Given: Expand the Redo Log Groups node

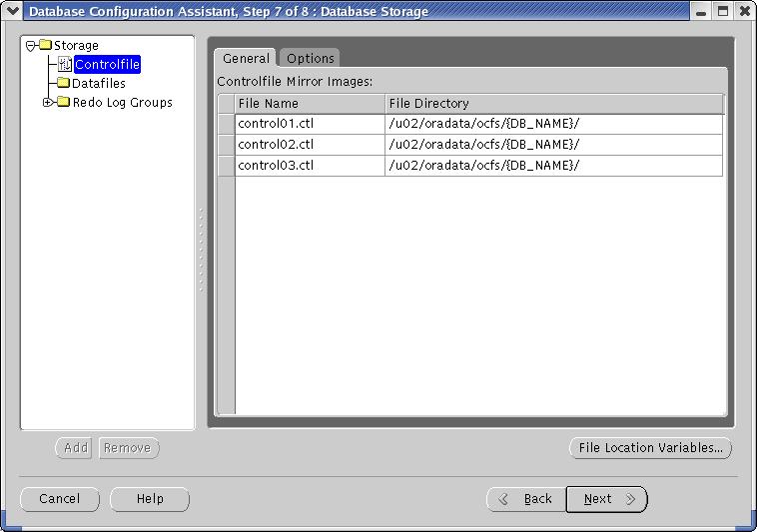Looking at the screenshot, I should pos(49,103).
